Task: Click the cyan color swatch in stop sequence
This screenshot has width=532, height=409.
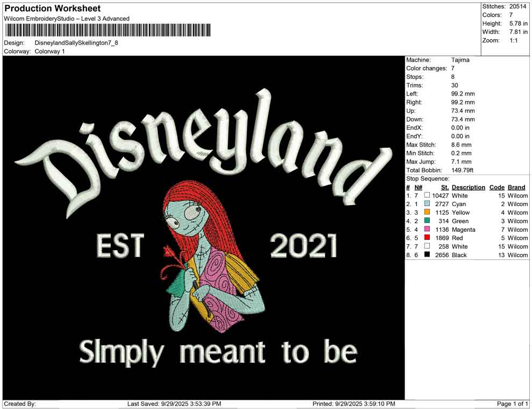Action: point(427,203)
